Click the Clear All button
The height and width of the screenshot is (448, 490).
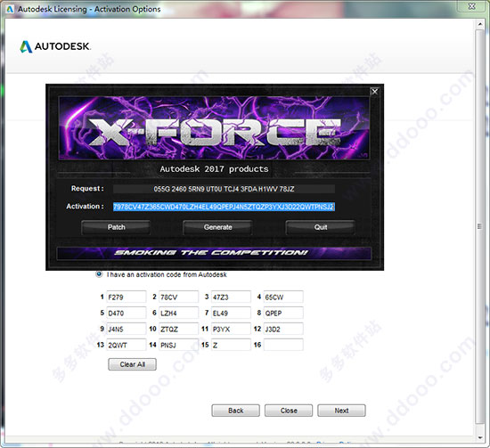[x=132, y=364]
